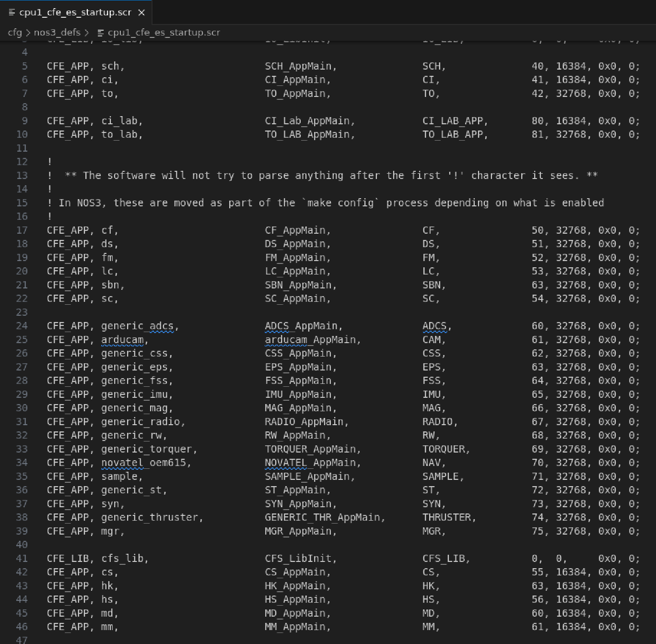Click the text 'LC_AppMain,'

coord(298,271)
